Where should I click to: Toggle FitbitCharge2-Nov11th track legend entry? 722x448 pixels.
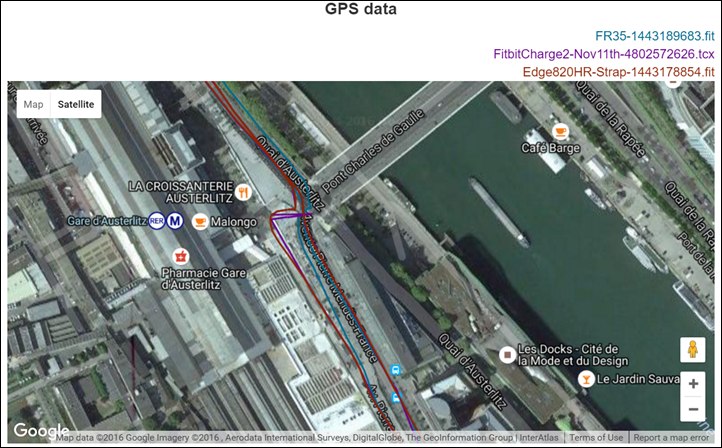tap(604, 54)
